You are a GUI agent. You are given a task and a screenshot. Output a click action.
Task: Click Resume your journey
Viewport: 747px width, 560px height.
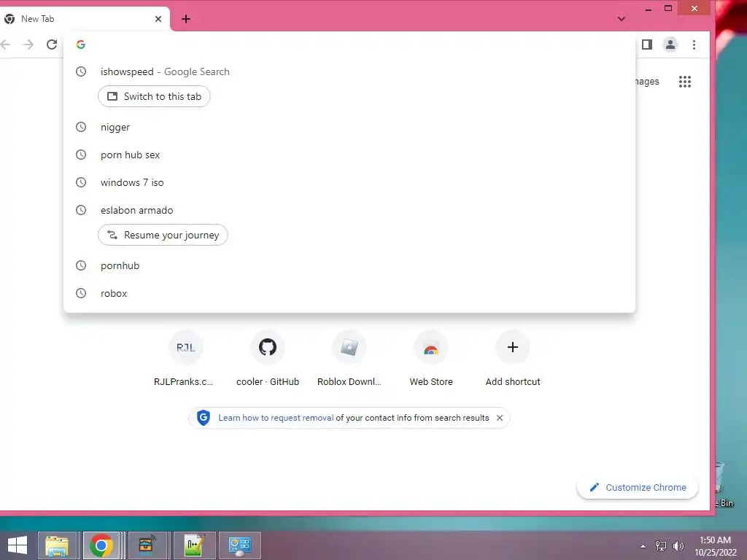pos(163,236)
